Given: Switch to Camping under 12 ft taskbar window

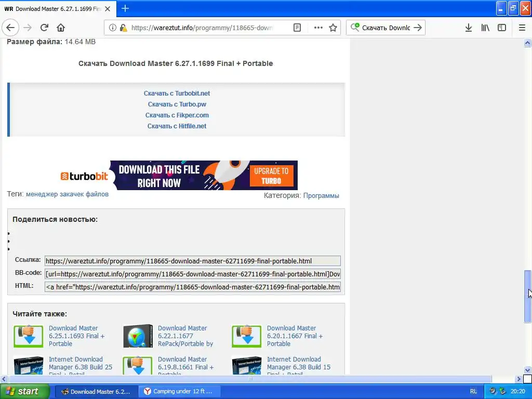Looking at the screenshot, I should [180, 392].
